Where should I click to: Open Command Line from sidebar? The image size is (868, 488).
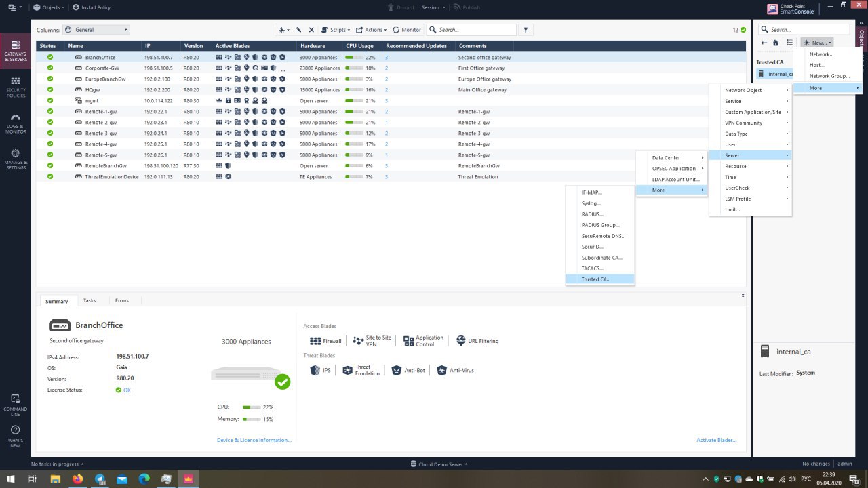coord(16,403)
